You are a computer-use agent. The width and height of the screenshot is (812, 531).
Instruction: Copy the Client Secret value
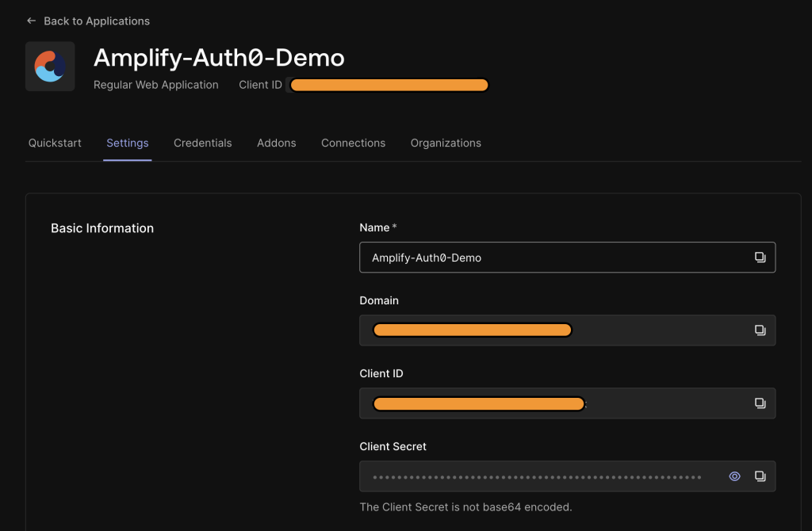pyautogui.click(x=760, y=476)
